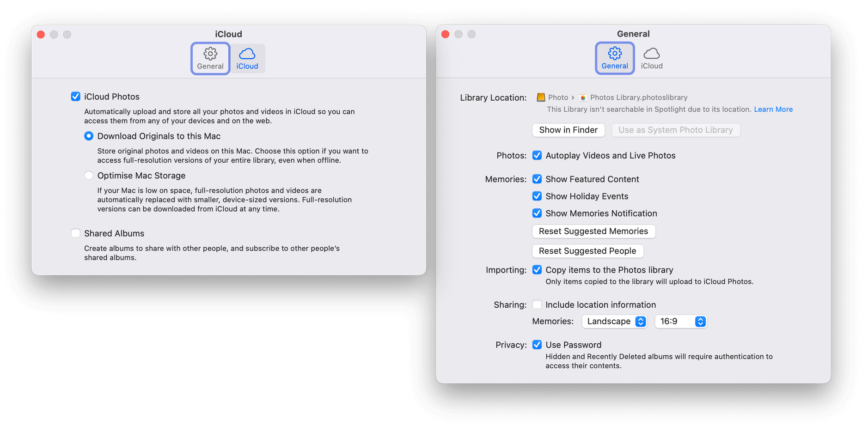Screen dimensions: 868x432
Task: Toggle Show Memories Notification checkbox
Action: 537,213
